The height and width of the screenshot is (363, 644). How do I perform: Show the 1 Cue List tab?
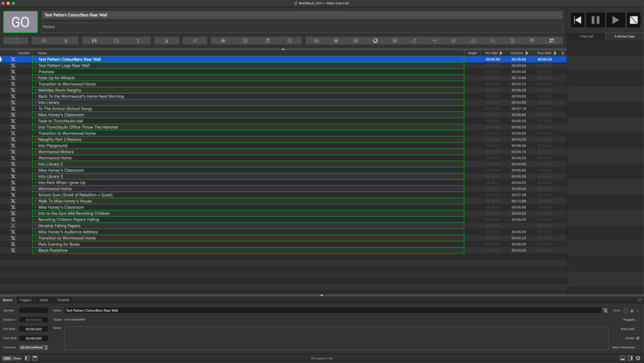point(586,36)
